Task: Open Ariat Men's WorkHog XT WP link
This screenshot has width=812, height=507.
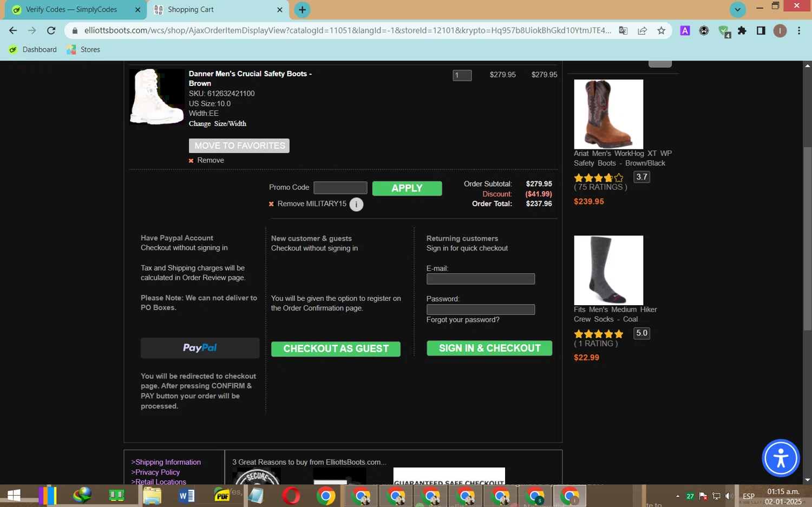Action: coord(623,158)
